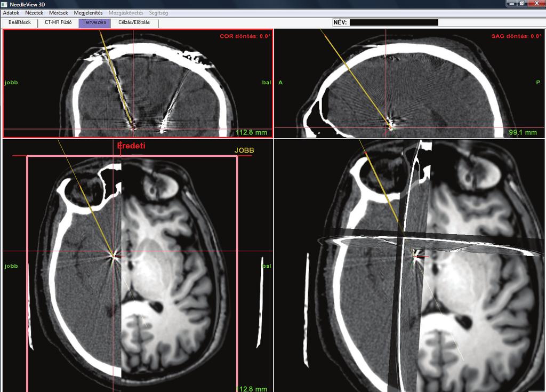Click the NÉV patient name field
Viewport: 546px width, 392px height.
click(x=394, y=22)
